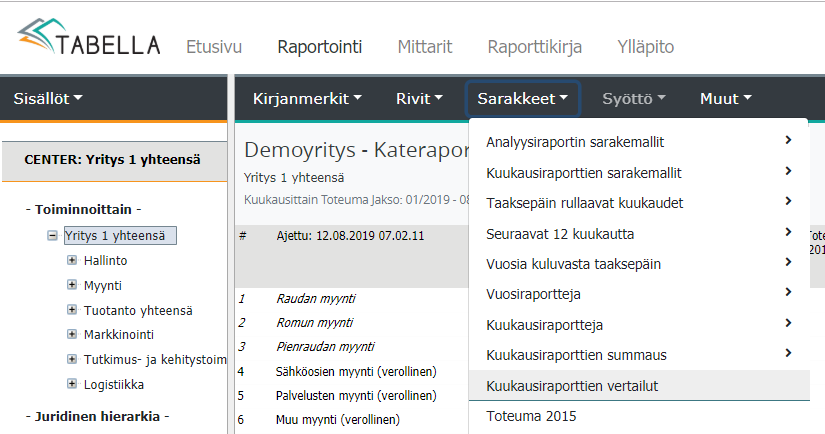Open the Muut dropdown menu

(x=725, y=99)
